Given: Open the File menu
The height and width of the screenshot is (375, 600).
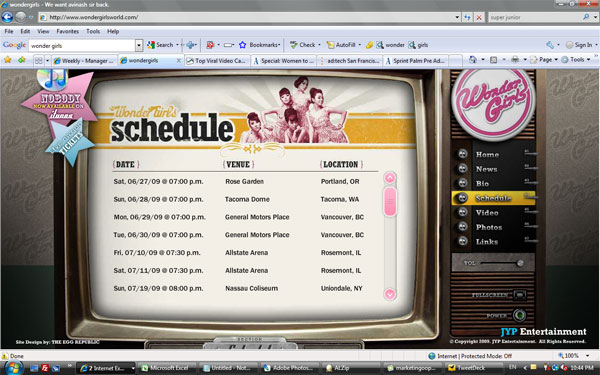Looking at the screenshot, I should (x=9, y=31).
